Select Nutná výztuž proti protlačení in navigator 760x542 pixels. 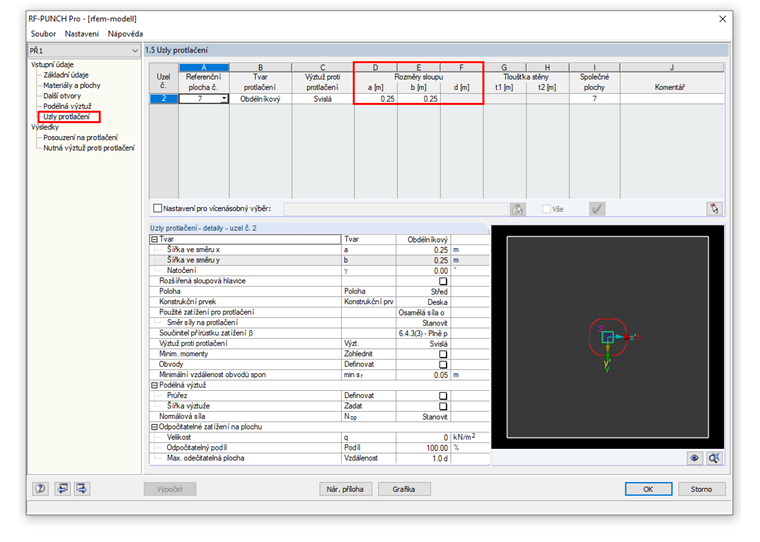[89, 148]
